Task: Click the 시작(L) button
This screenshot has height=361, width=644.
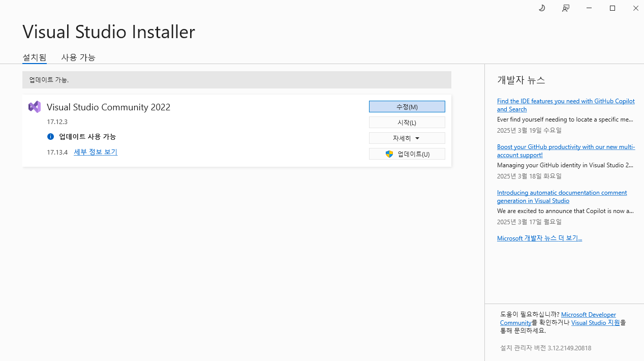Action: pos(407,123)
